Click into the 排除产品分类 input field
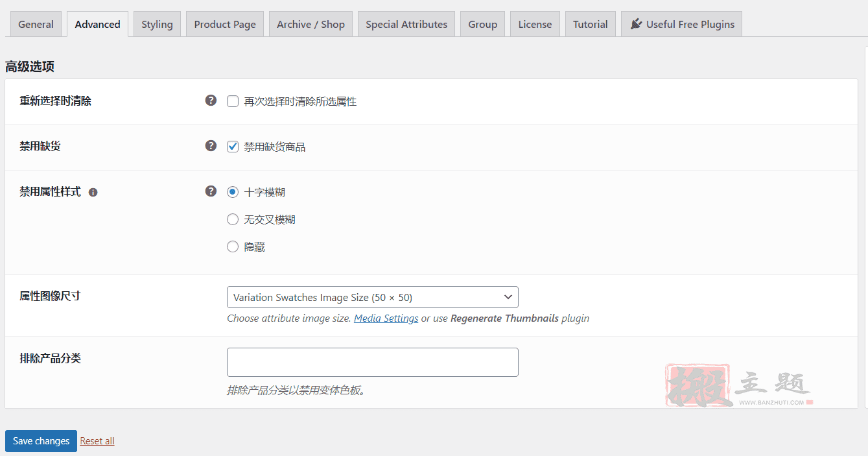Image resolution: width=868 pixels, height=456 pixels. click(x=373, y=362)
